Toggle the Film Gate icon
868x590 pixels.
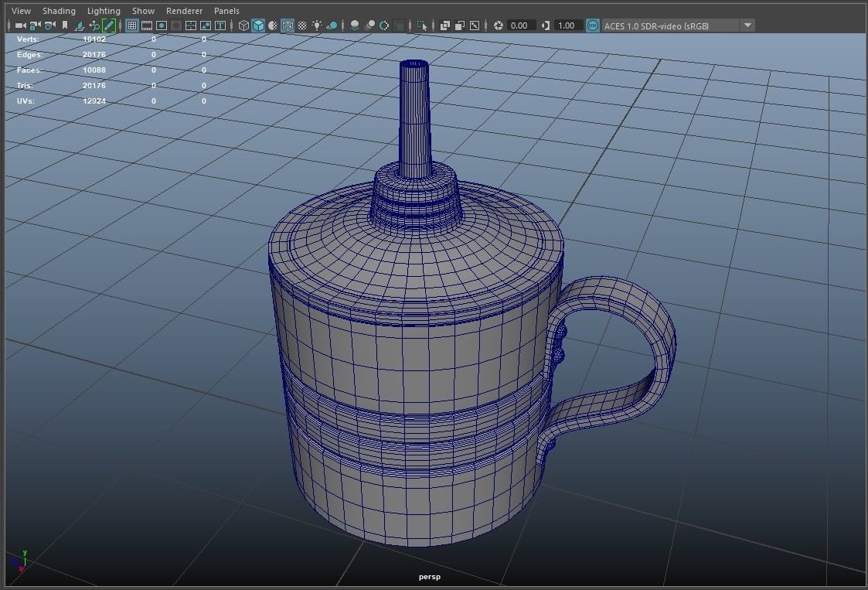coord(147,26)
